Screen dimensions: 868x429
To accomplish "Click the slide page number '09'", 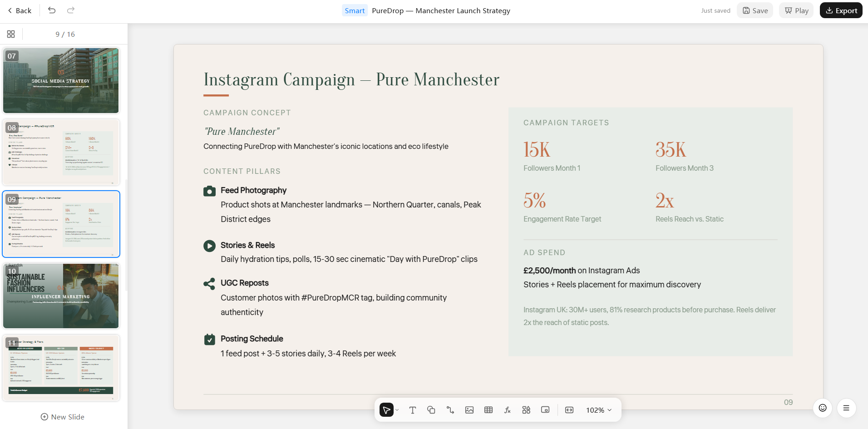I will point(788,402).
